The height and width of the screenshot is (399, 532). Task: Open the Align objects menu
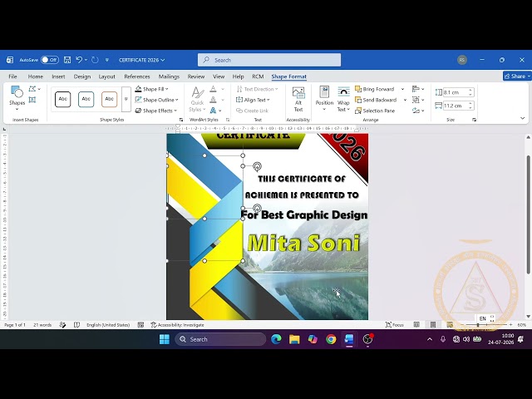coord(418,89)
